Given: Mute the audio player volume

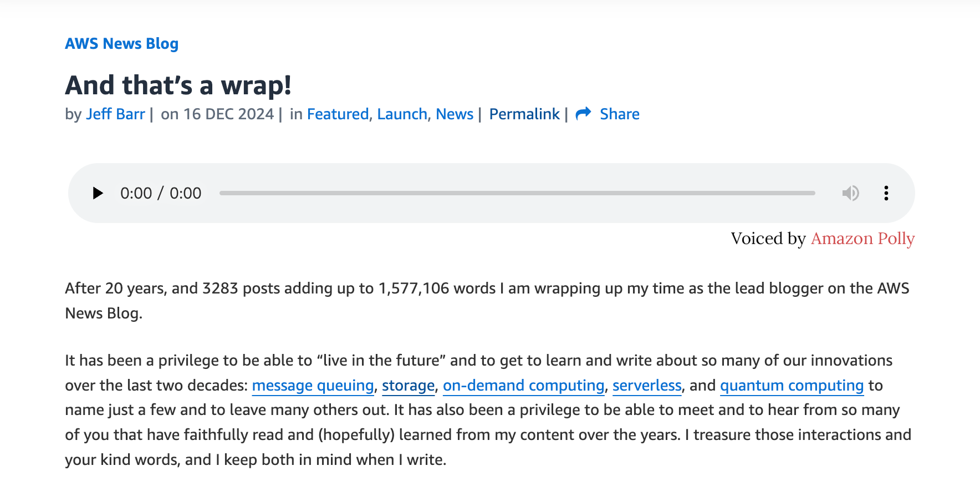Looking at the screenshot, I should [850, 193].
